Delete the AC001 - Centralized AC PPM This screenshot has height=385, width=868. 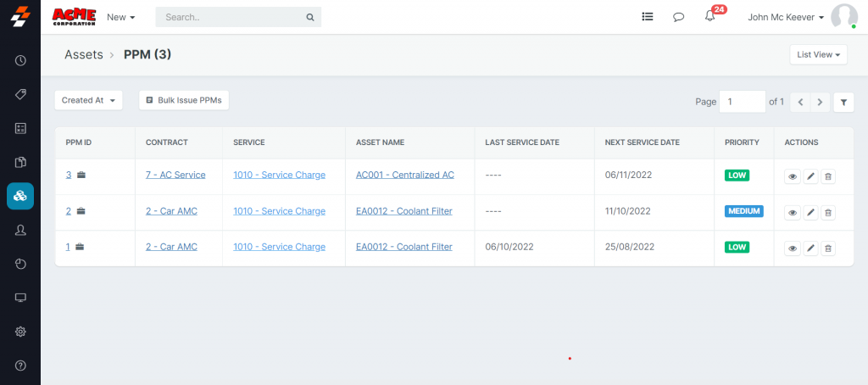click(x=828, y=176)
